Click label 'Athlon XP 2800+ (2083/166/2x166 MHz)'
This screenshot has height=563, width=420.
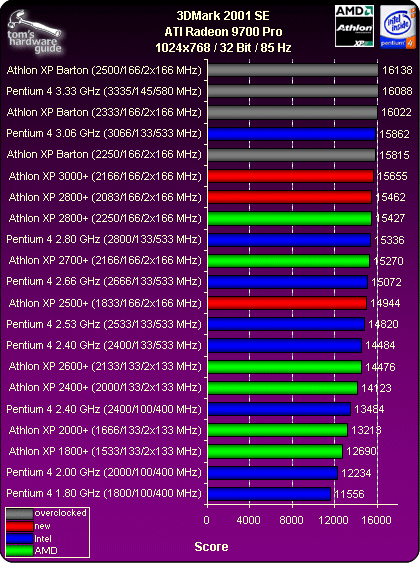click(x=105, y=197)
